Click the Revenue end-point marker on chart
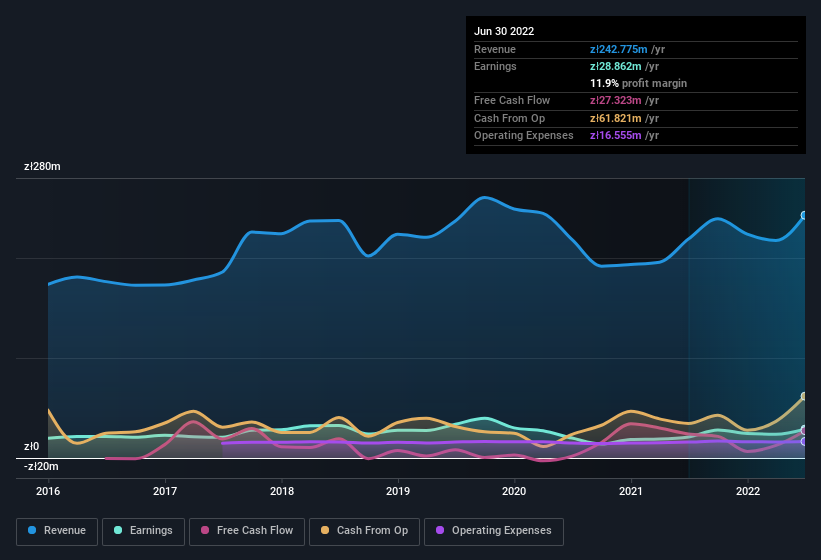 [804, 215]
